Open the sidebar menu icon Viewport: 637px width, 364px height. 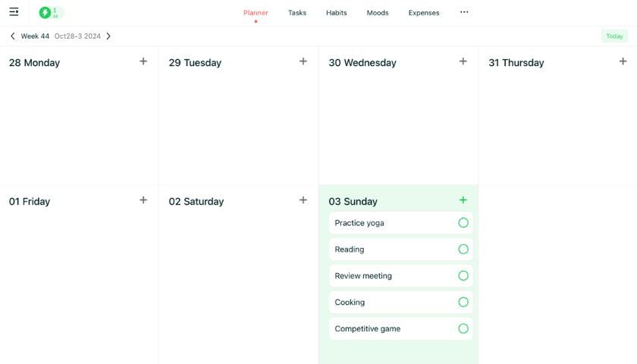pos(14,12)
